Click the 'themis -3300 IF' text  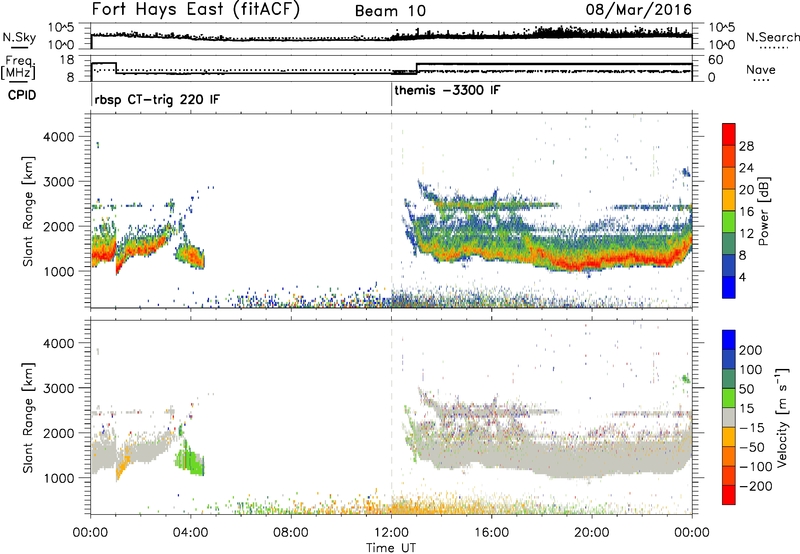(447, 90)
